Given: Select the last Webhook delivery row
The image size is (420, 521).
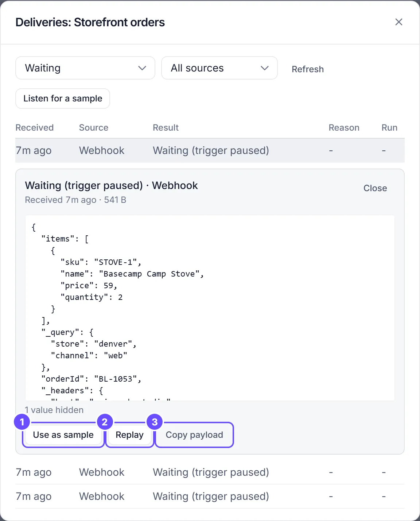Looking at the screenshot, I should (x=210, y=496).
